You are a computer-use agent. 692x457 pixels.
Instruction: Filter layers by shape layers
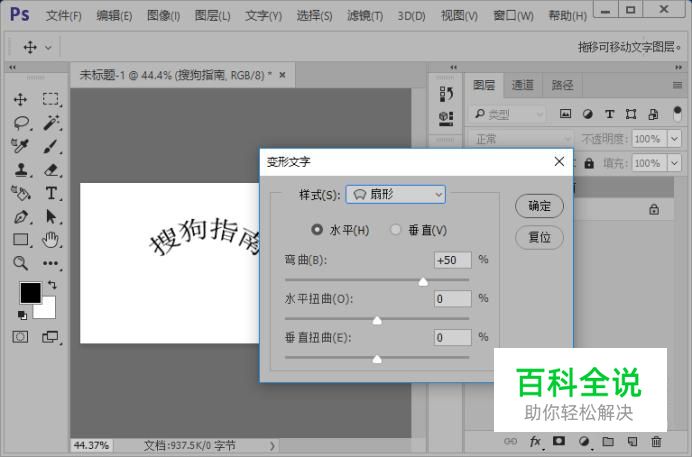(x=631, y=114)
